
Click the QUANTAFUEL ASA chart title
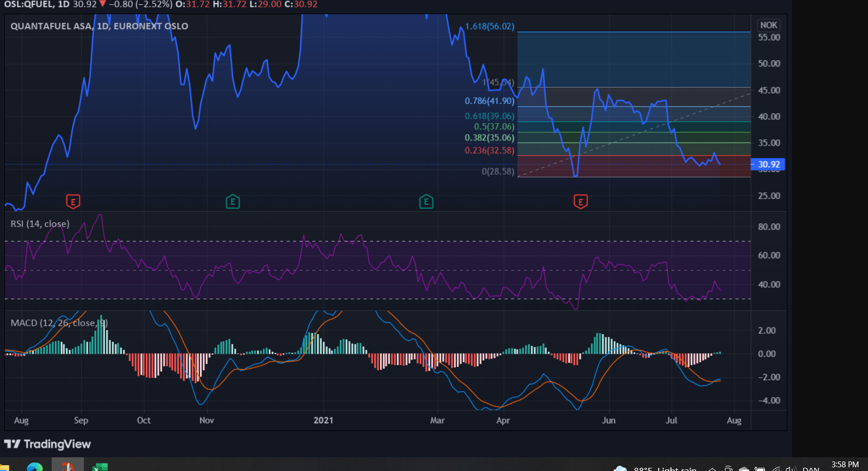[99, 26]
